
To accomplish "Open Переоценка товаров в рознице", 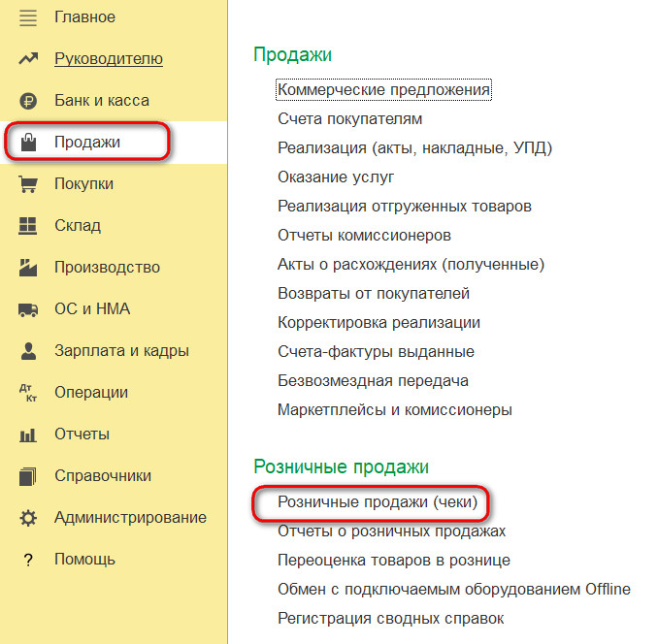I will 394,561.
